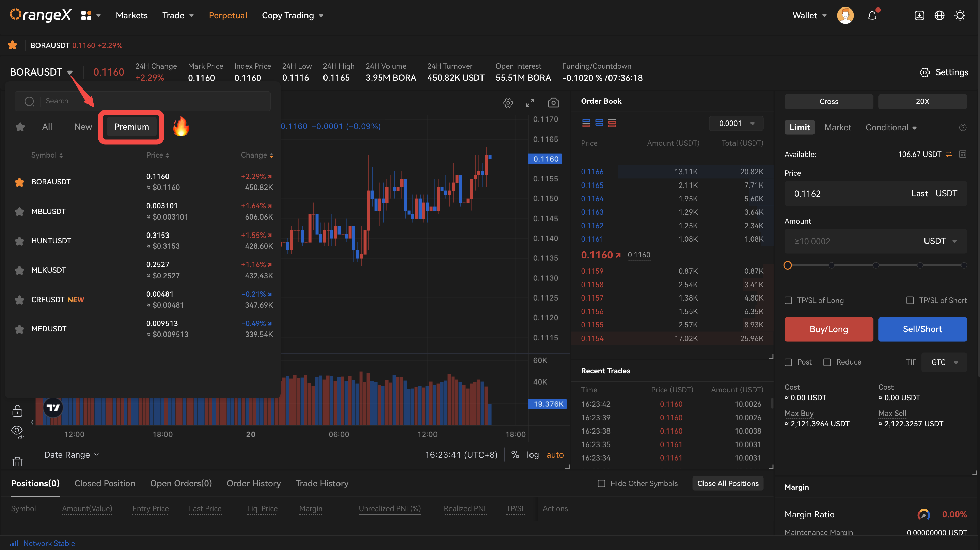Viewport: 980px width, 550px height.
Task: Open TIF GTC dropdown
Action: click(x=944, y=362)
